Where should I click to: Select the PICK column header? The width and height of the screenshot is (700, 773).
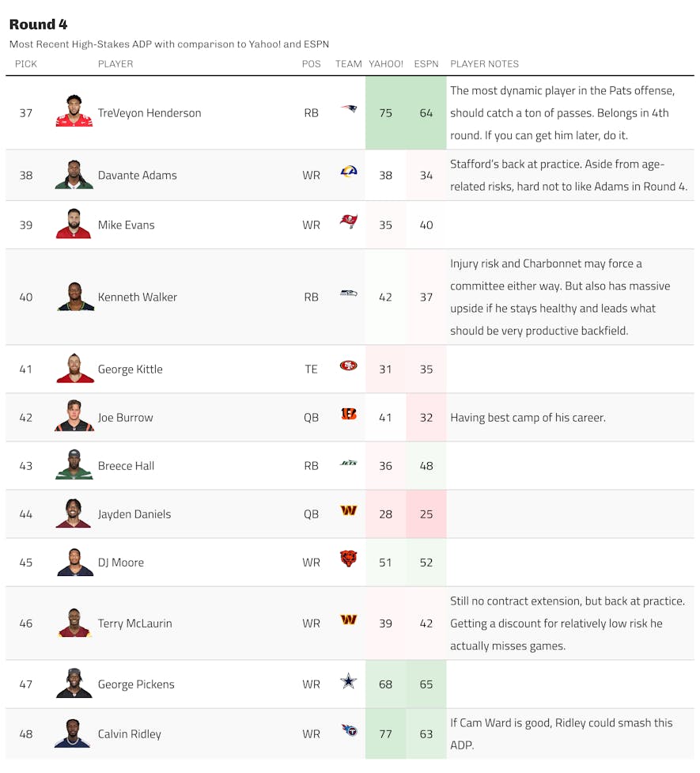click(x=25, y=63)
